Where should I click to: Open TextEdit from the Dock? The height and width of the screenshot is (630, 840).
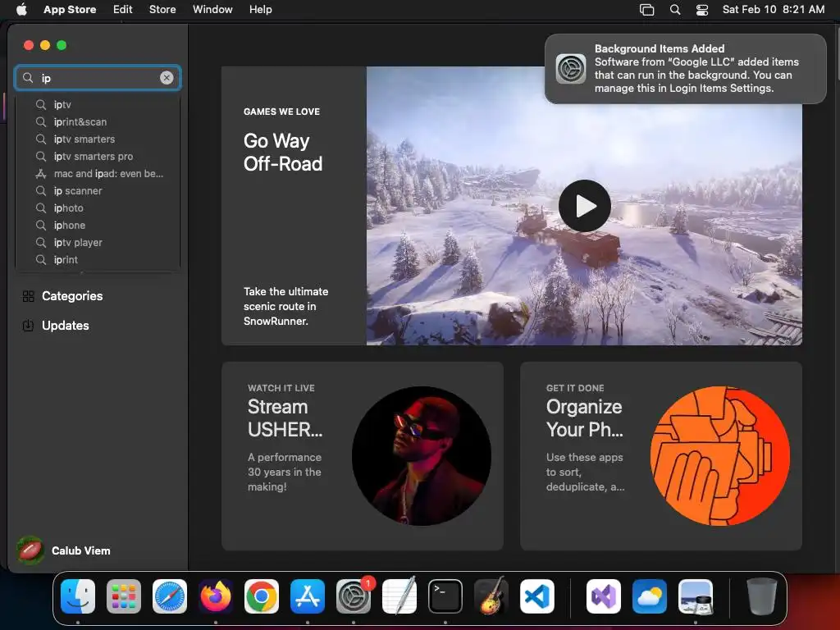(x=399, y=596)
